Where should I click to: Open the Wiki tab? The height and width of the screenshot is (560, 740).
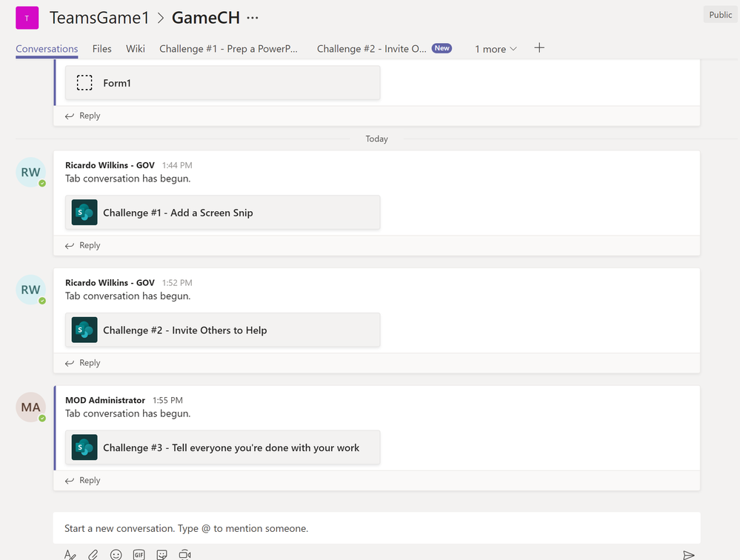tap(136, 49)
